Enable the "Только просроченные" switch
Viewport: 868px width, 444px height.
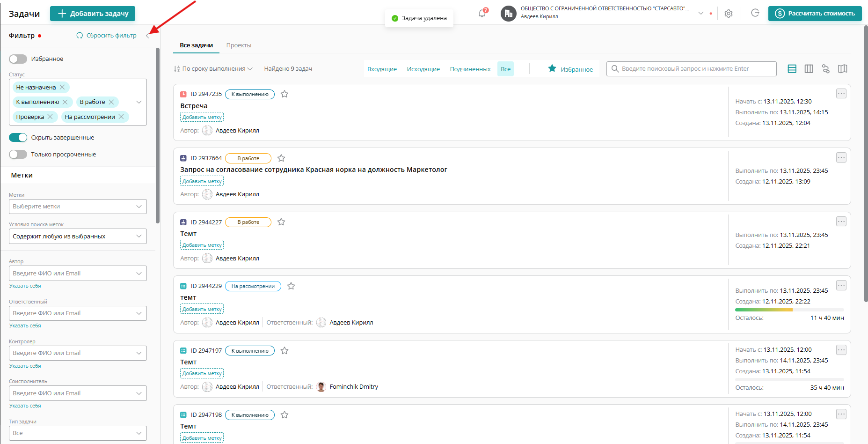(x=18, y=155)
